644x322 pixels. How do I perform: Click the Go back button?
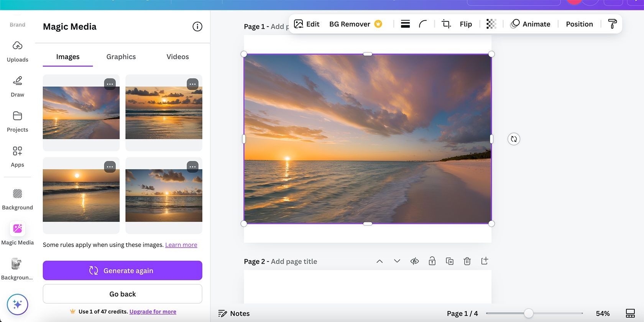coord(123,294)
